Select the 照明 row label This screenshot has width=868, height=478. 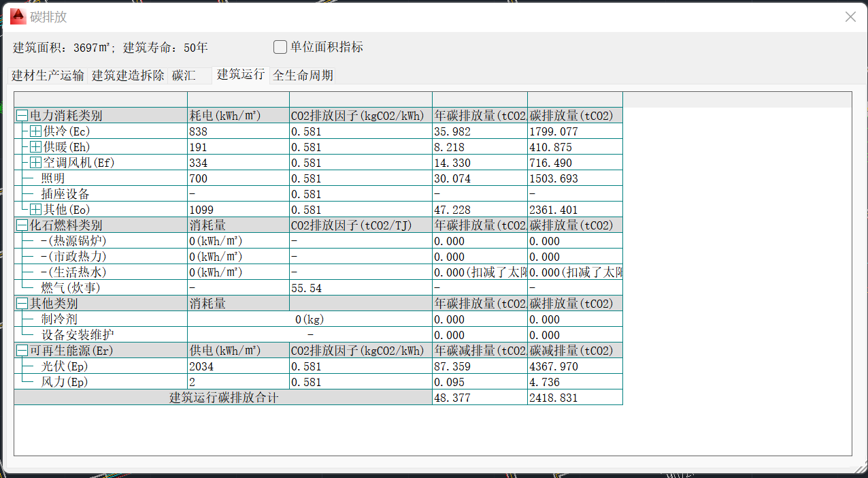point(53,178)
